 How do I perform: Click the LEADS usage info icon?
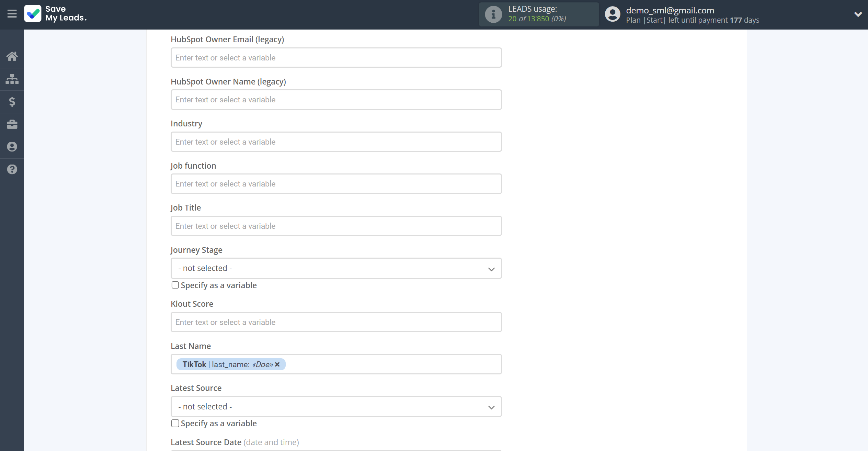click(493, 14)
